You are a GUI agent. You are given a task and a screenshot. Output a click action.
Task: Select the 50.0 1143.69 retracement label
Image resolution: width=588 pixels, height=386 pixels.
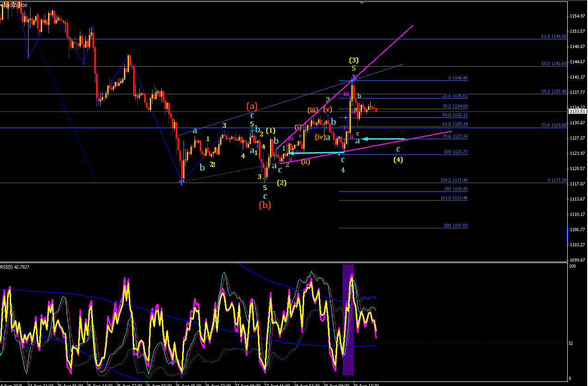554,64
